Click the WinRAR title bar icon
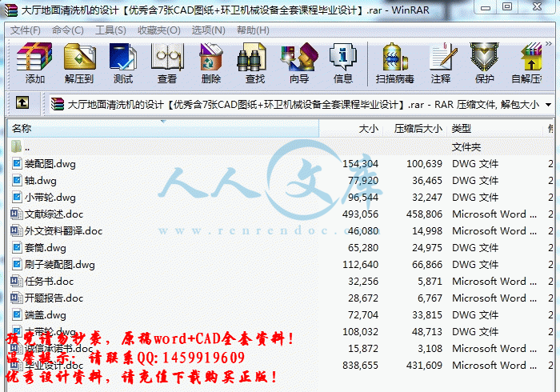 point(10,10)
